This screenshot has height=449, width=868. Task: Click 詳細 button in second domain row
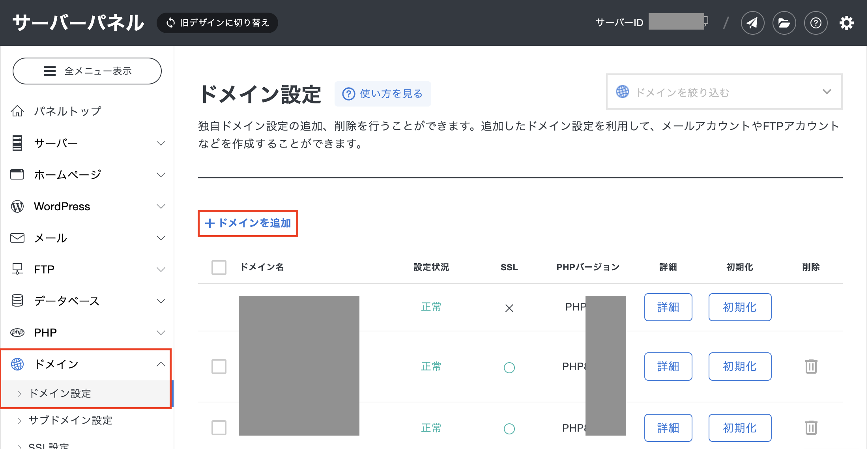(x=668, y=367)
